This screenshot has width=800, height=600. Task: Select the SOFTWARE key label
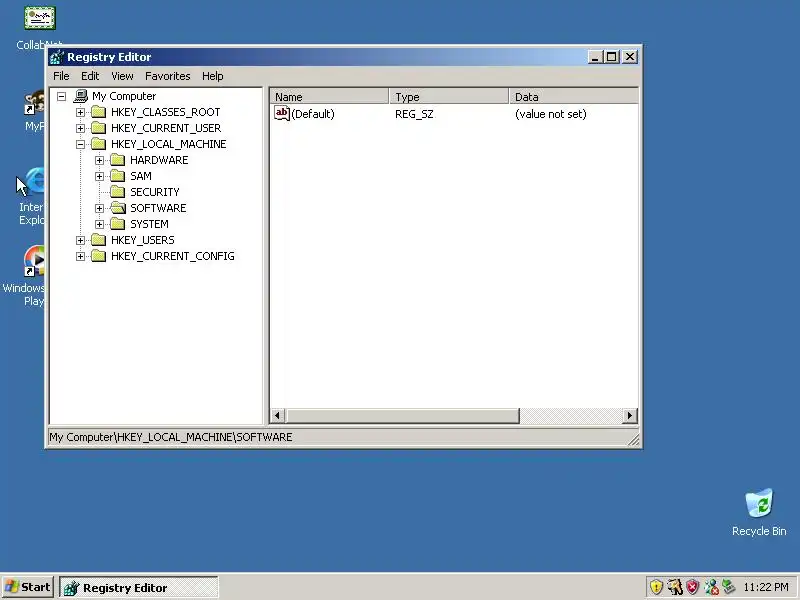tap(158, 208)
